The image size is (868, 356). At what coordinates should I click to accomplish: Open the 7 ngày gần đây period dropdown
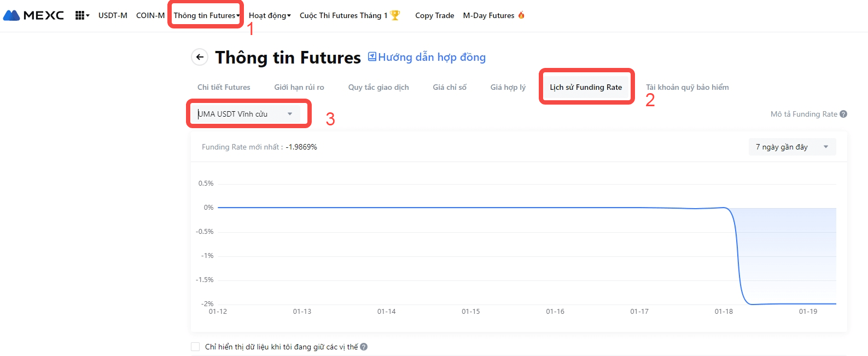792,147
